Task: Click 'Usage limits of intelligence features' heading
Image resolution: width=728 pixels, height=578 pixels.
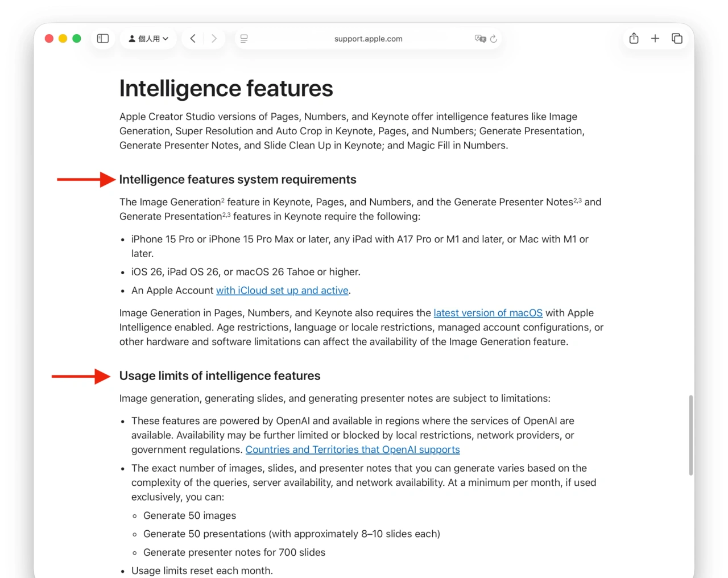Action: [x=220, y=376]
